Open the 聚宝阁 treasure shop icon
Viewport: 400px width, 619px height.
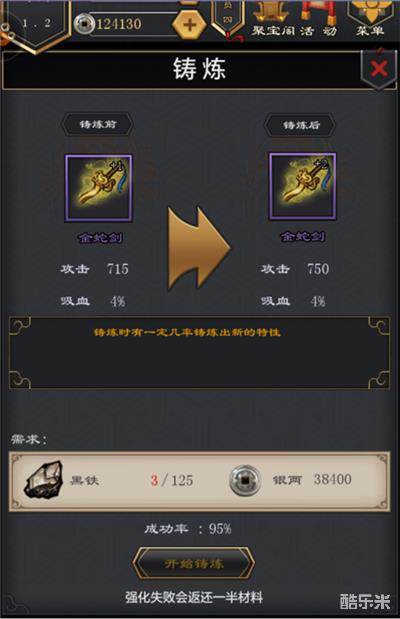click(x=273, y=18)
